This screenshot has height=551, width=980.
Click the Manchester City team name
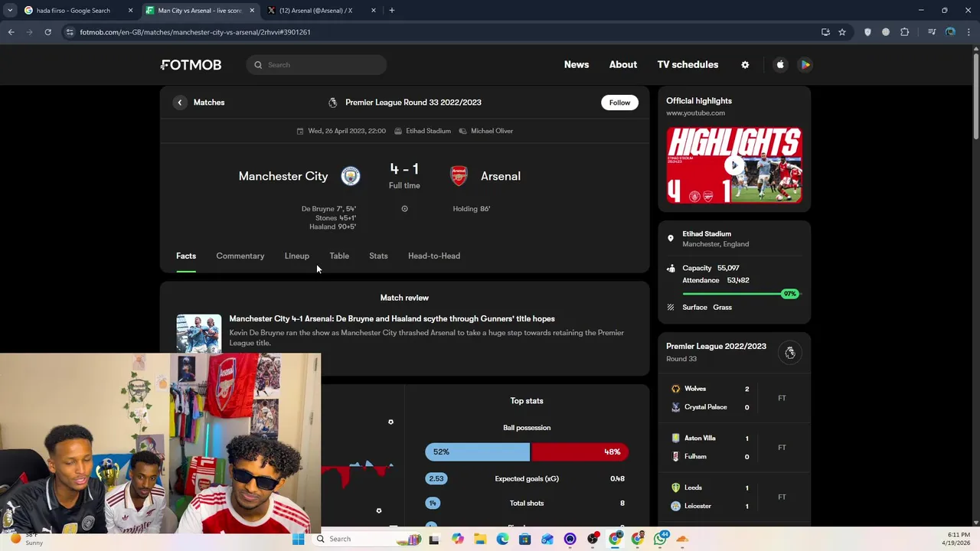(x=283, y=176)
